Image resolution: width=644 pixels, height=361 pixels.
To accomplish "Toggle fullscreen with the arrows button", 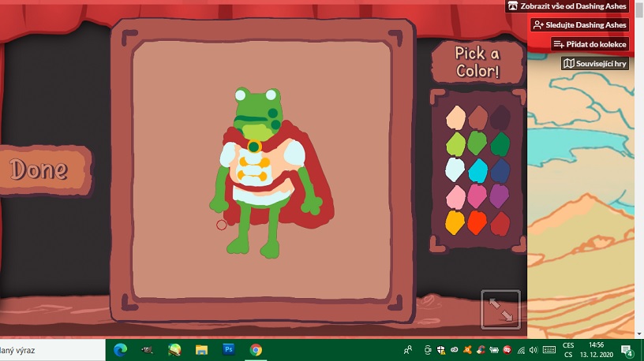I will tap(500, 310).
